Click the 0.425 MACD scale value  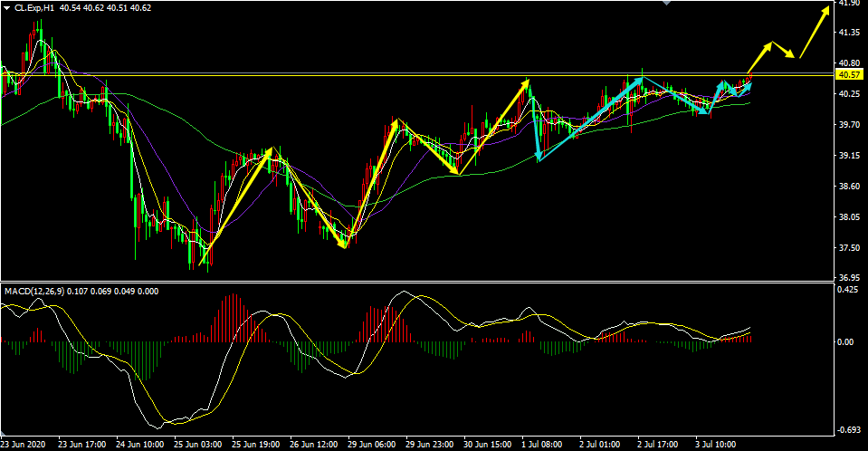pos(848,290)
